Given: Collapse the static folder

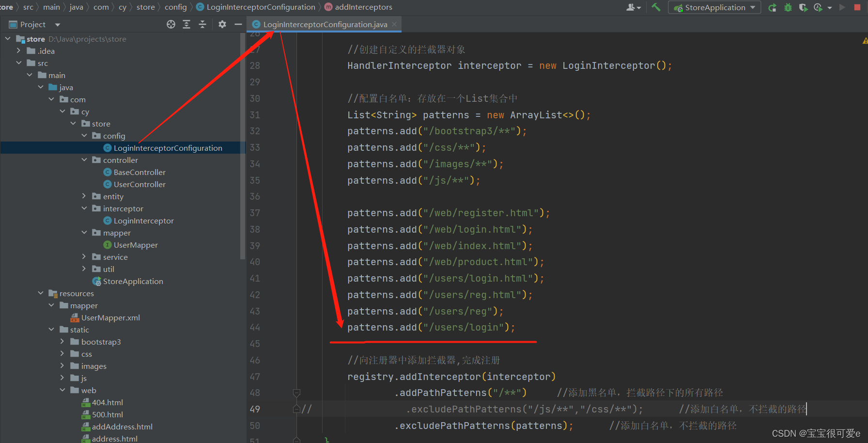Looking at the screenshot, I should coord(51,329).
